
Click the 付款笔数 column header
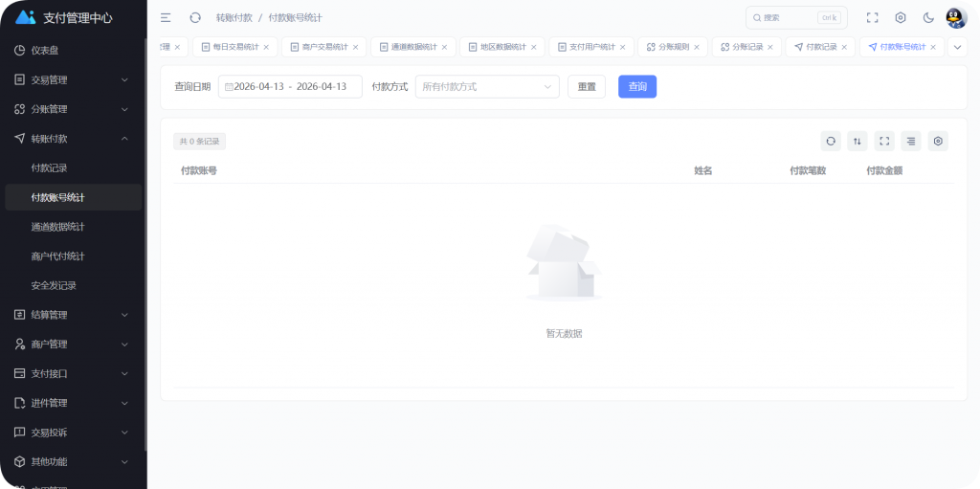click(808, 170)
